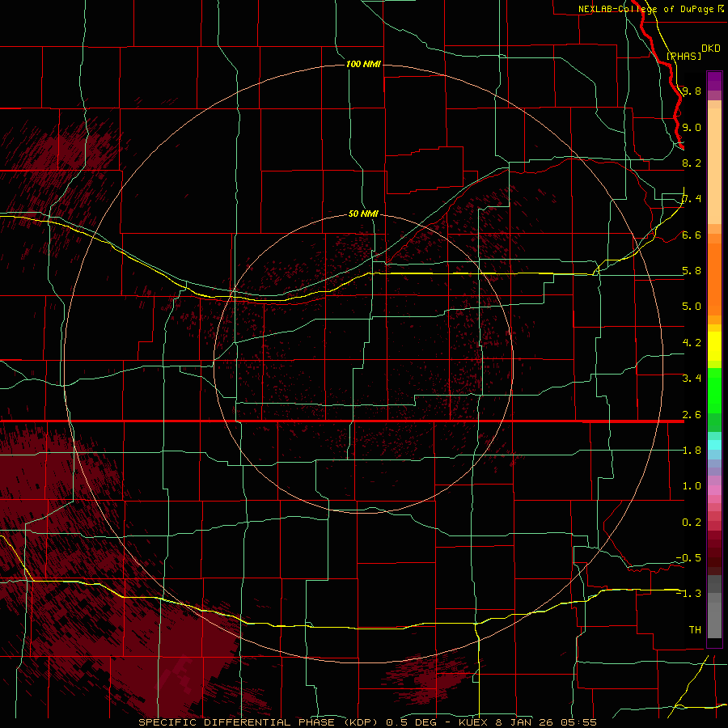The height and width of the screenshot is (728, 728).
Task: Click the 4.2 value on the color scale
Action: coord(692,343)
